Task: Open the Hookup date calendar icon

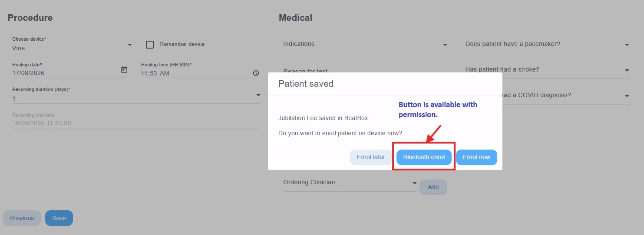Action: pyautogui.click(x=124, y=70)
